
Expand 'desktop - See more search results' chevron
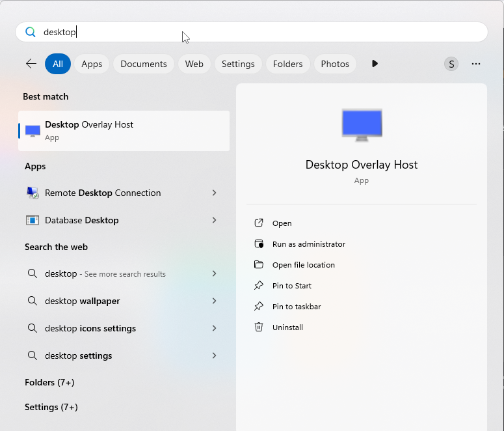point(215,273)
